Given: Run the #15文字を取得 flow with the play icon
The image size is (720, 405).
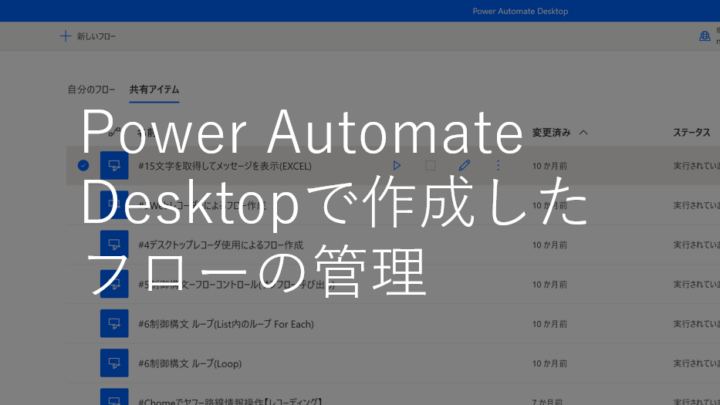Looking at the screenshot, I should click(x=397, y=165).
